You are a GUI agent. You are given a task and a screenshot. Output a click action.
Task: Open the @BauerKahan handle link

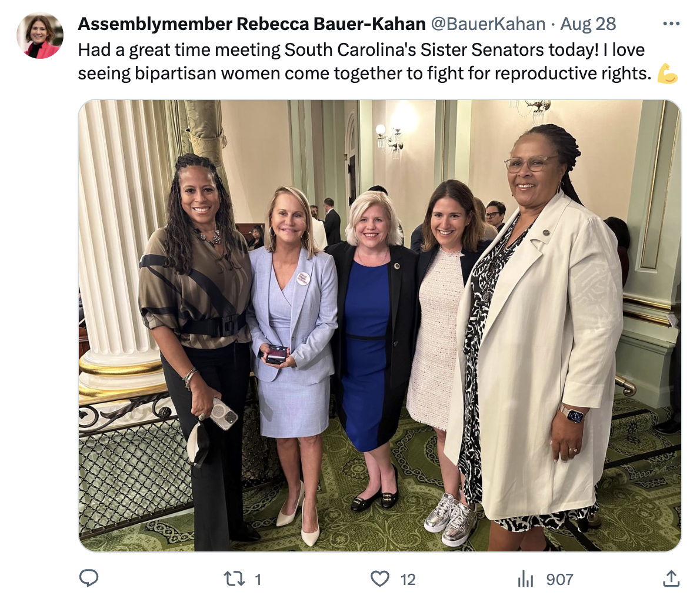point(488,24)
